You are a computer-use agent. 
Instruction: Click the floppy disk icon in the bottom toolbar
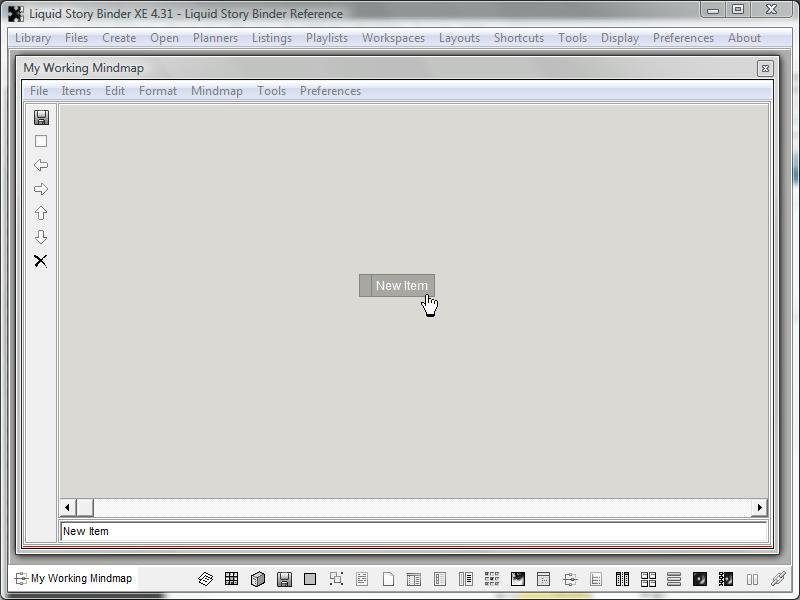284,579
